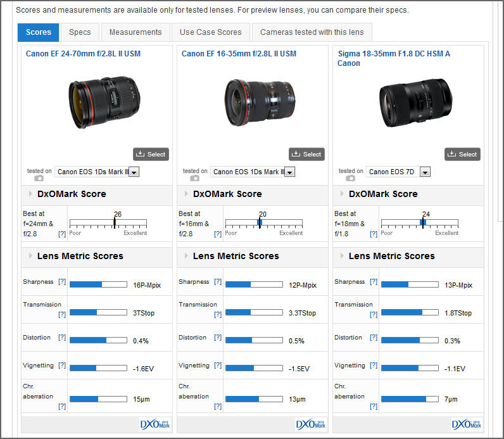The image size is (504, 439).
Task: Open Canon EF 24-70mm f/2.8L II USM link
Action: pyautogui.click(x=83, y=54)
